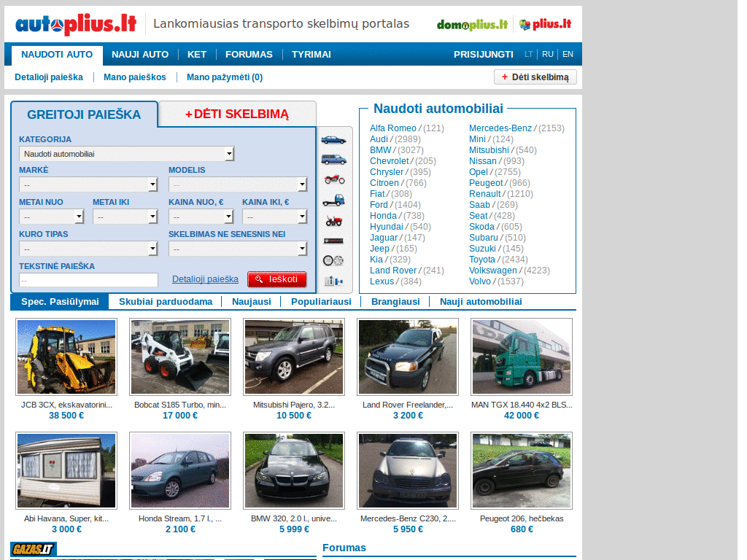Viewport: 747px width, 560px height.
Task: Click the red Ieškoti search button
Action: [276, 279]
